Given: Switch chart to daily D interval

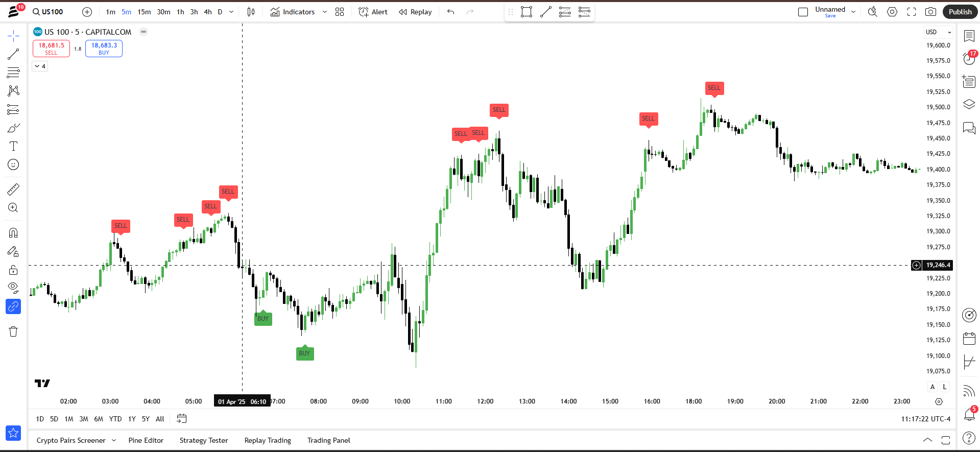Looking at the screenshot, I should [220, 12].
